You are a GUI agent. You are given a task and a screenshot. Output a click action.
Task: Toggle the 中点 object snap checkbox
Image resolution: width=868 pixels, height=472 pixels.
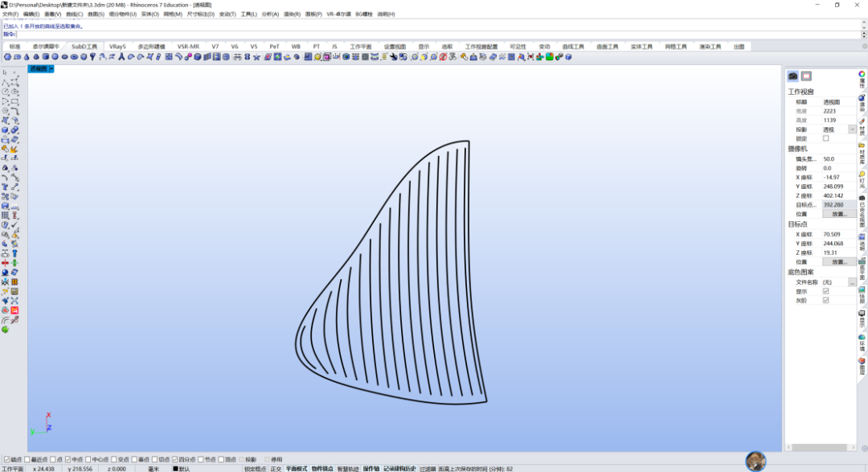coord(68,459)
